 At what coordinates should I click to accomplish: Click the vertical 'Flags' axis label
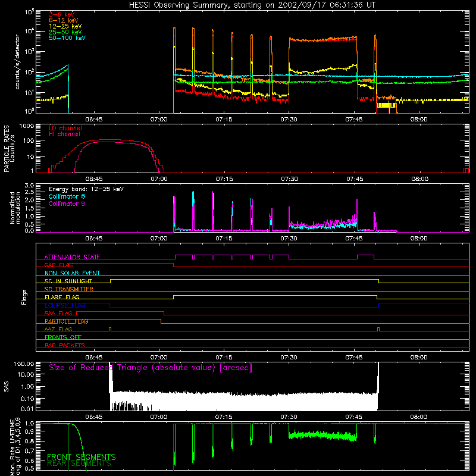pos(24,297)
